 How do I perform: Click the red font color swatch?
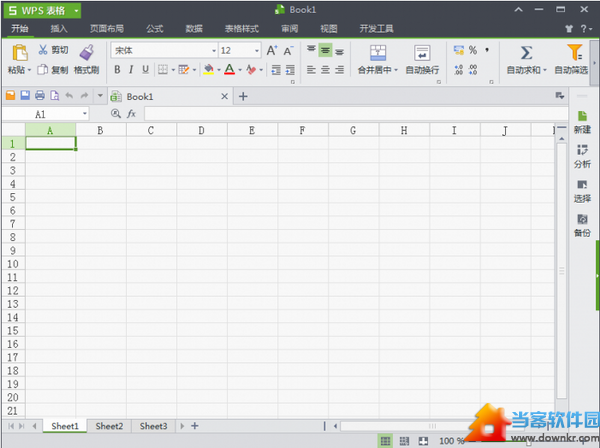229,70
